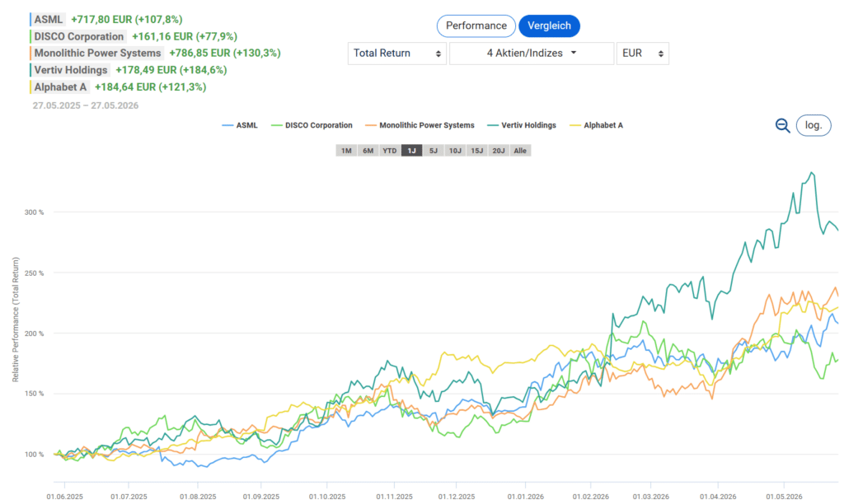Select the 6M time range

pos(368,151)
